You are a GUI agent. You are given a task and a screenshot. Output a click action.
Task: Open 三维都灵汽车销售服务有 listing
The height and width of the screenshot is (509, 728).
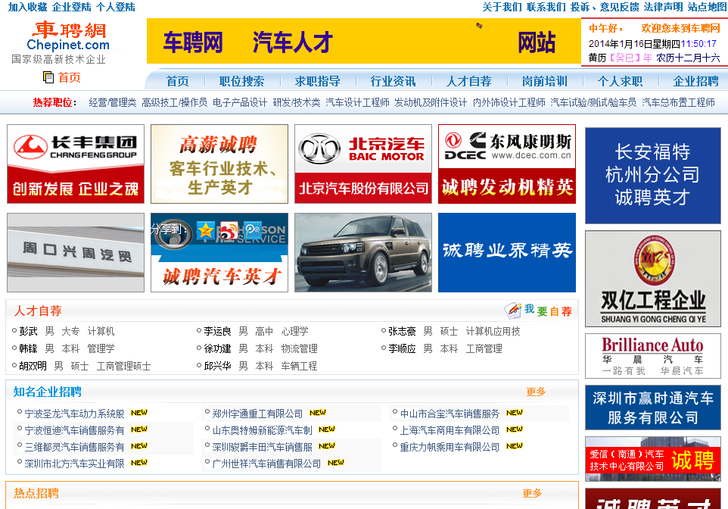coord(74,447)
